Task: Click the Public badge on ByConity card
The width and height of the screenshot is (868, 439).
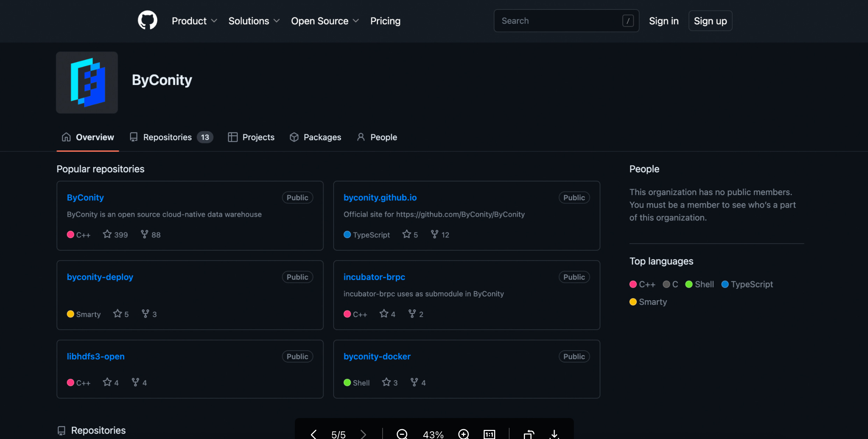Action: [x=297, y=197]
